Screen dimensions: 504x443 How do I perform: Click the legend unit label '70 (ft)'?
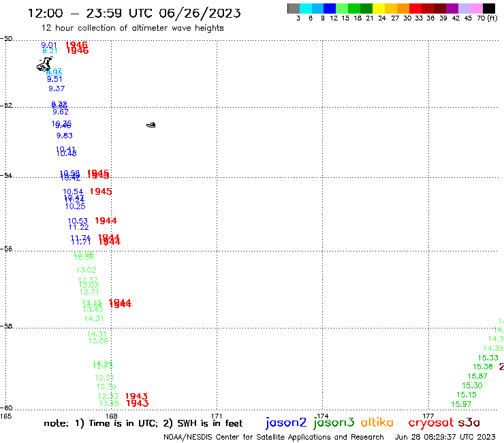[487, 18]
